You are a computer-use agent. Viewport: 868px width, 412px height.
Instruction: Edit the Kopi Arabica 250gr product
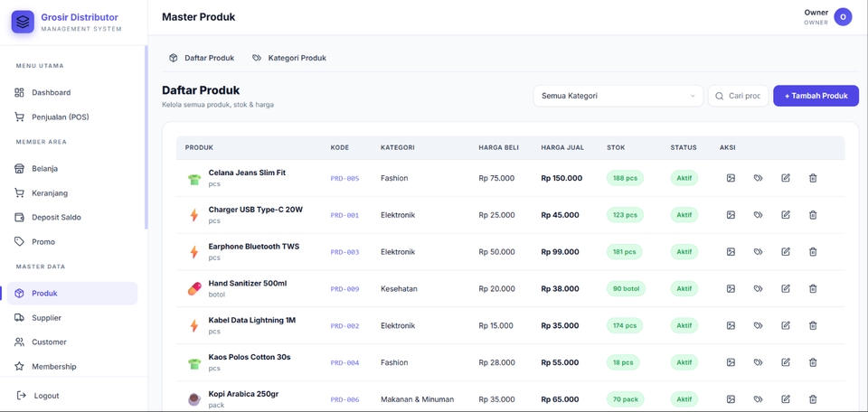[x=786, y=399]
